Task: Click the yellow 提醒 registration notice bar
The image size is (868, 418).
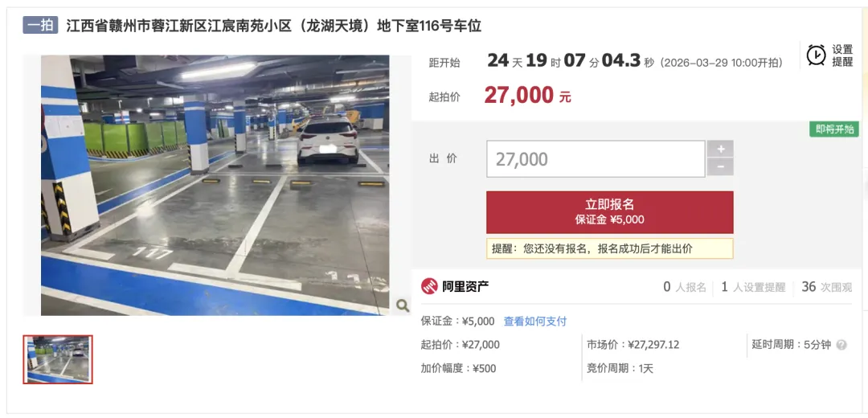Action: pos(609,248)
